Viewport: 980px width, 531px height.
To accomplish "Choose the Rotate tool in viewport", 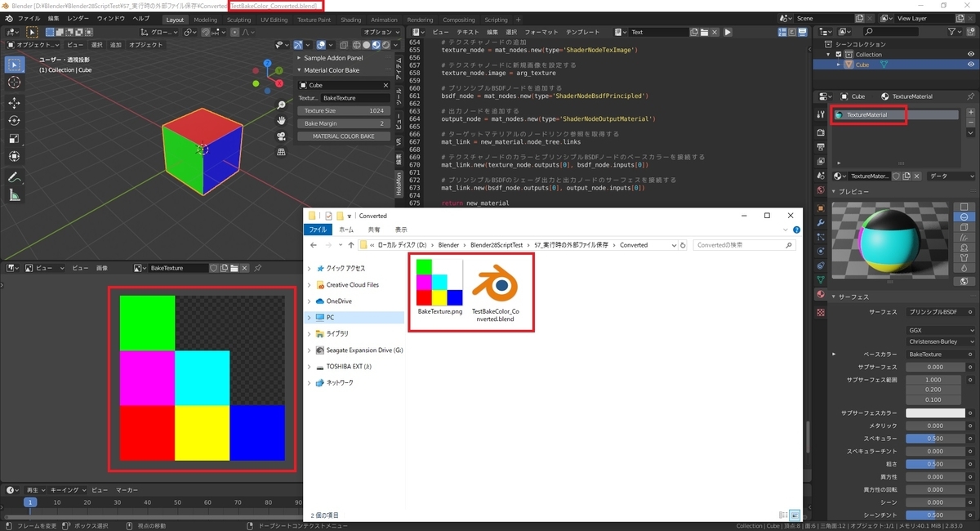I will pyautogui.click(x=14, y=120).
